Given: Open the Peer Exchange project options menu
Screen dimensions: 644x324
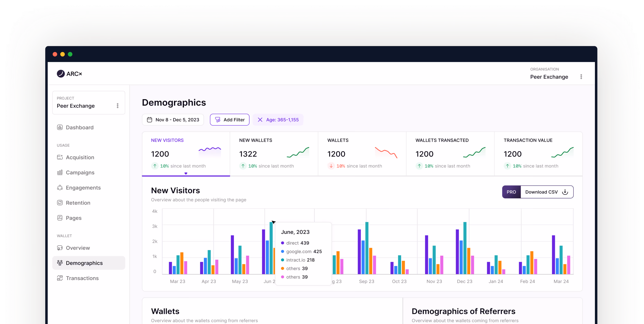Looking at the screenshot, I should click(117, 106).
